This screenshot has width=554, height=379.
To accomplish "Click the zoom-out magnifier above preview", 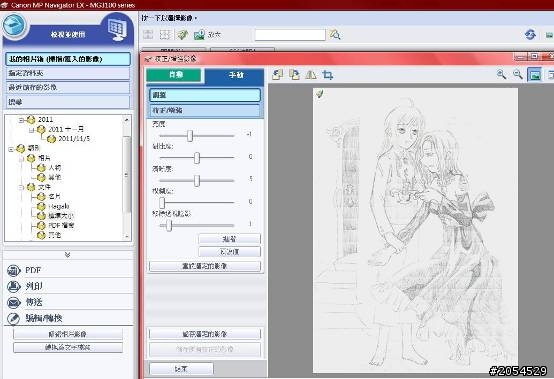I will pos(518,75).
